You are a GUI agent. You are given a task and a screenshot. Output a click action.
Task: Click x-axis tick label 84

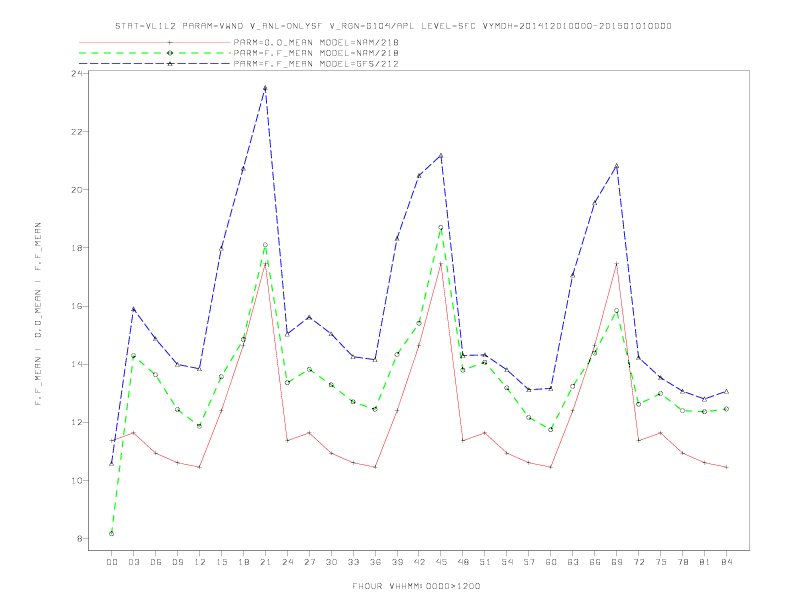[726, 562]
